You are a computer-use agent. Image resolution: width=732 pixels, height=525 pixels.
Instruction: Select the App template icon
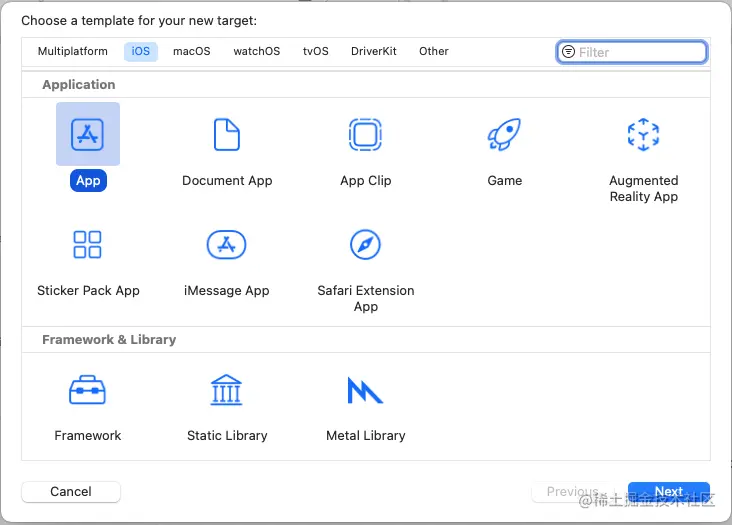coord(88,134)
